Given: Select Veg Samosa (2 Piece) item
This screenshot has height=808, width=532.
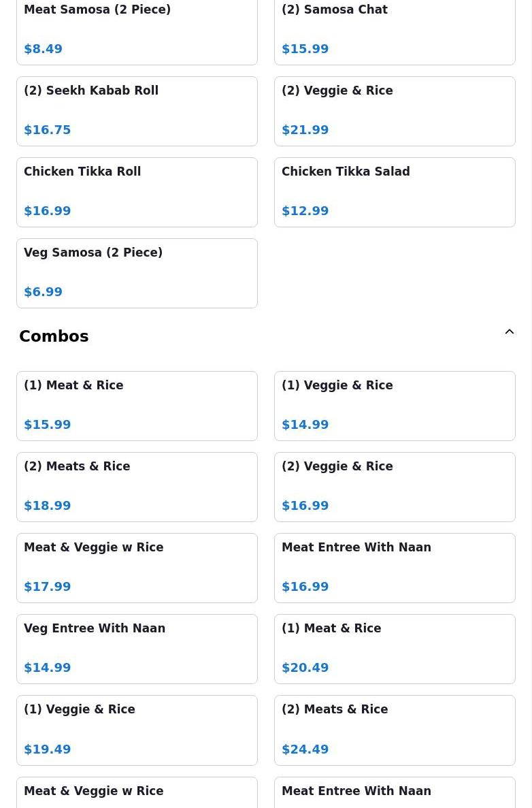Looking at the screenshot, I should point(137,273).
